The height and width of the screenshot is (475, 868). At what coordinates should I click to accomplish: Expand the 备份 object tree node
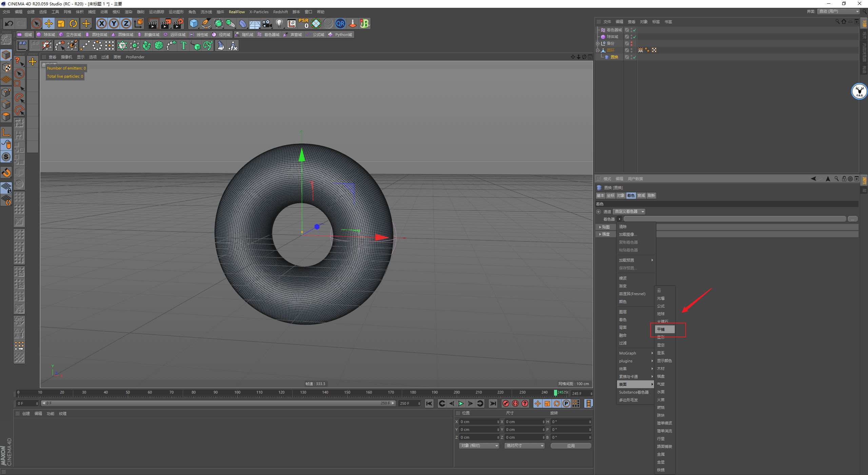pyautogui.click(x=598, y=43)
